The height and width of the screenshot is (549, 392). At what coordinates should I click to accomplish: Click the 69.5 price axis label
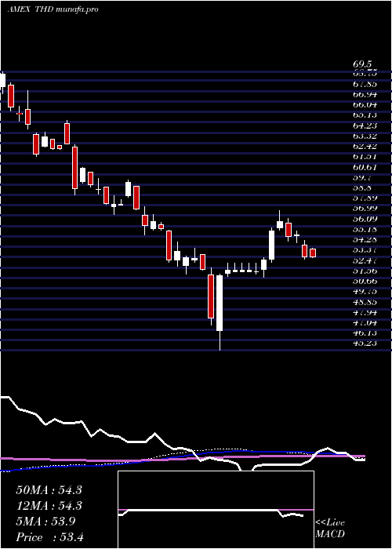pyautogui.click(x=362, y=64)
